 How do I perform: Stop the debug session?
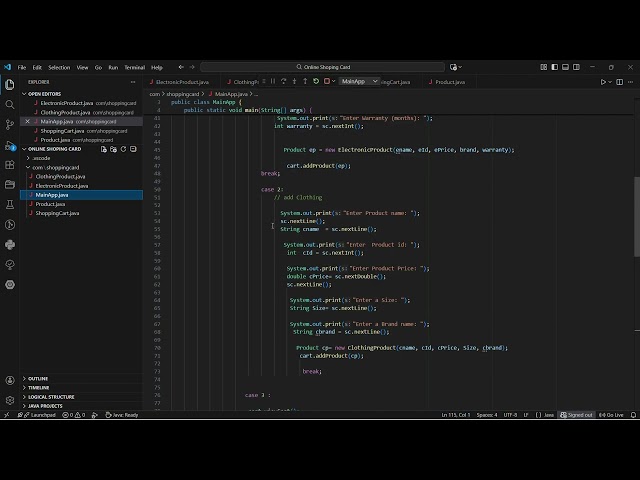pos(327,81)
